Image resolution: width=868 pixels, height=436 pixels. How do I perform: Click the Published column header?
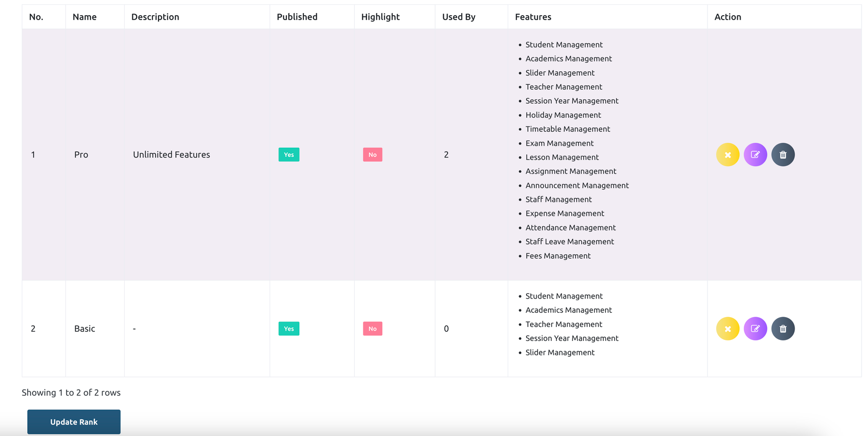297,17
